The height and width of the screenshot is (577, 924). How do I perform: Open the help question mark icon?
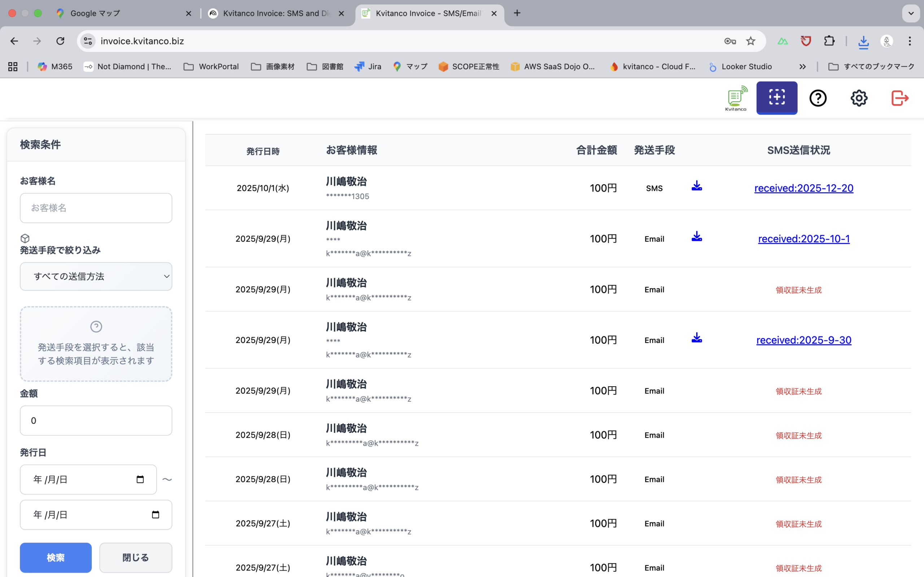click(x=818, y=98)
